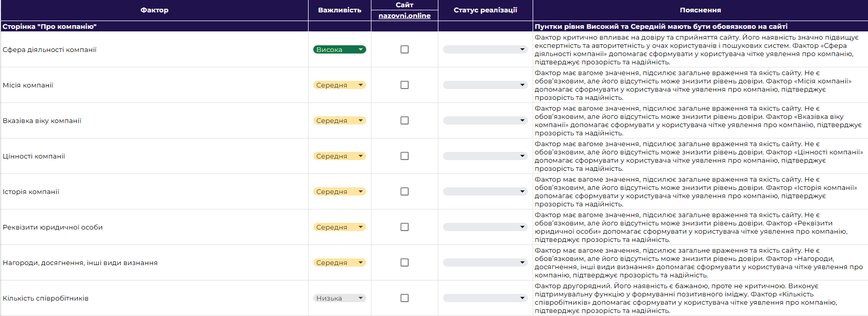Open importance dropdown for Реквізити юридичної особи
The image size is (868, 316).
(x=339, y=227)
